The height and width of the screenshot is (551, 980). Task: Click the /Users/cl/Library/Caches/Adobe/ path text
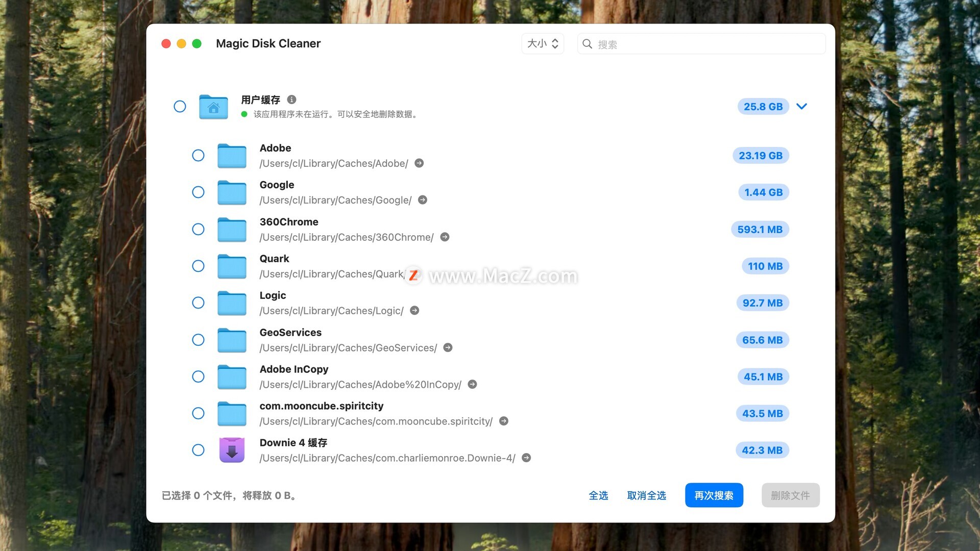(x=334, y=163)
